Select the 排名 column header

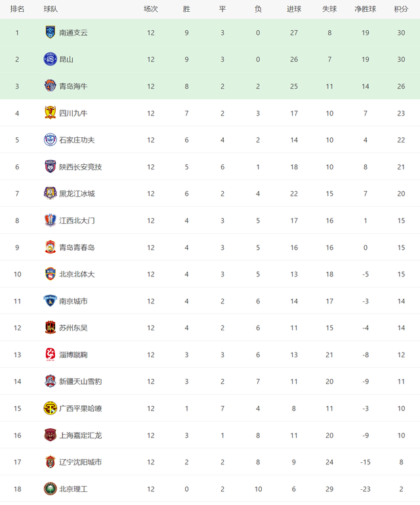tap(17, 9)
